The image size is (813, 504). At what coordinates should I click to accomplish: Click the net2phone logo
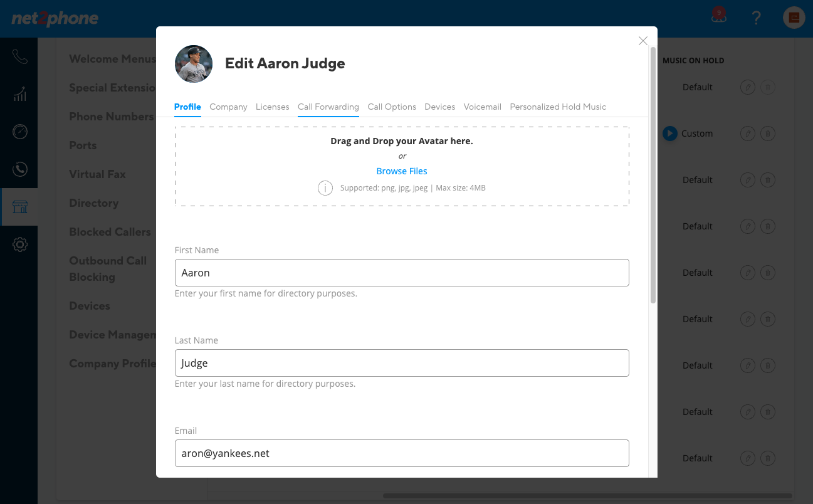[x=55, y=18]
